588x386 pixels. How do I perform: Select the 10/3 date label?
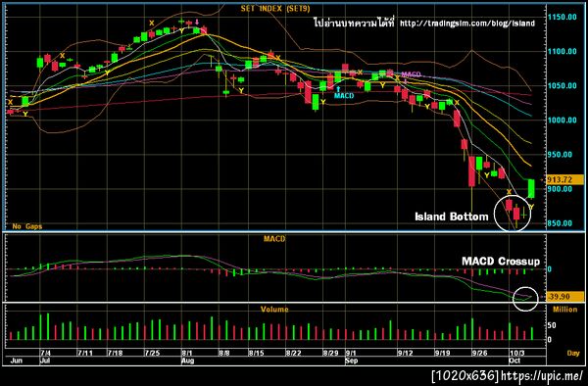coord(516,353)
